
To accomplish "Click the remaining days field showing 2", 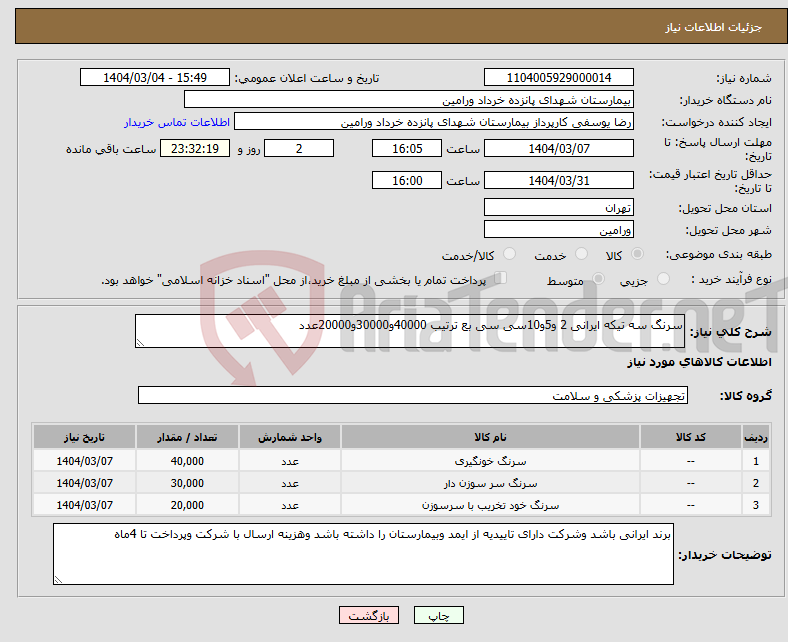I will coord(299,148).
